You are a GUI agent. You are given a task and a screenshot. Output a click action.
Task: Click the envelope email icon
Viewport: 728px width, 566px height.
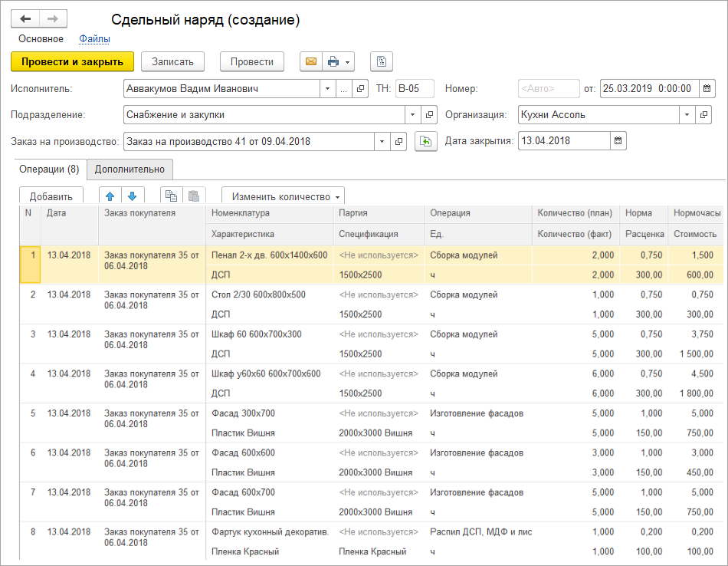pyautogui.click(x=310, y=62)
